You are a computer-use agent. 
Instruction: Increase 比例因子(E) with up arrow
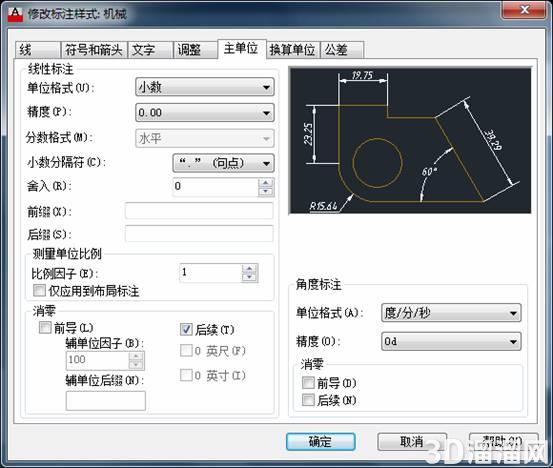(250, 269)
